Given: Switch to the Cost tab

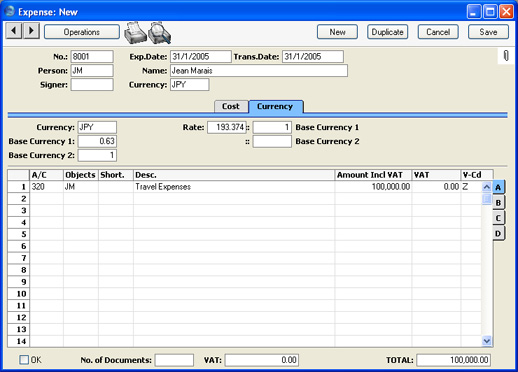Looking at the screenshot, I should point(231,106).
